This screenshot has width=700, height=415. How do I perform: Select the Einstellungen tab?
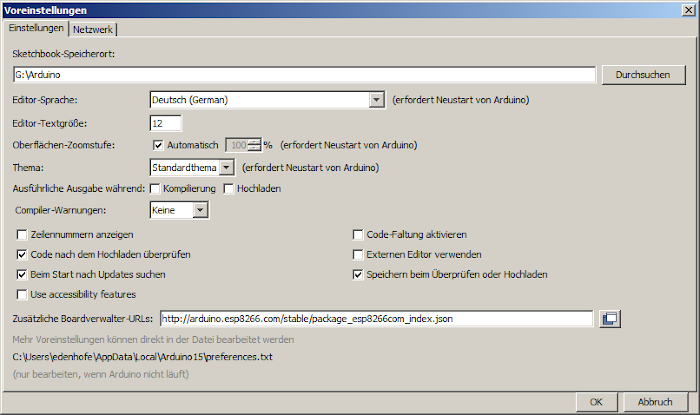click(36, 29)
